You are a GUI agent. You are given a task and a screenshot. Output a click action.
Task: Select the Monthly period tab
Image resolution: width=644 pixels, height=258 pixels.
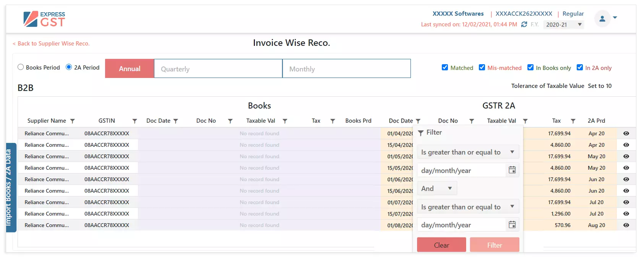(x=346, y=69)
